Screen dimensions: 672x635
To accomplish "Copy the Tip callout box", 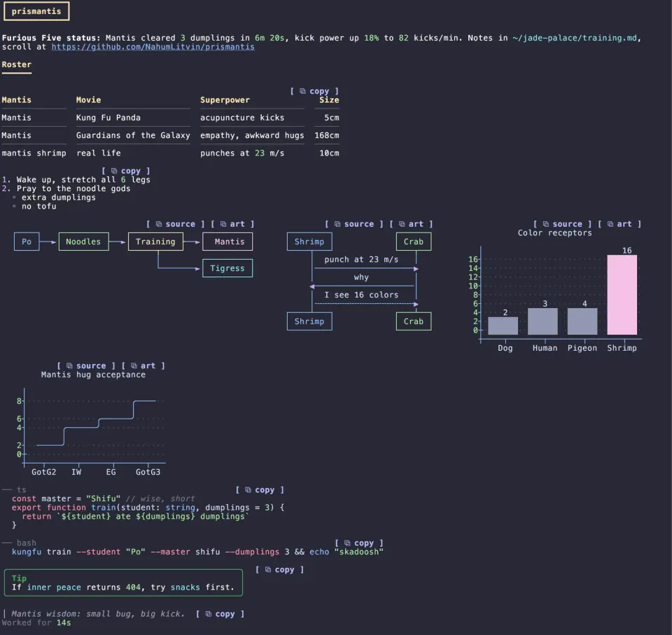I will (279, 569).
